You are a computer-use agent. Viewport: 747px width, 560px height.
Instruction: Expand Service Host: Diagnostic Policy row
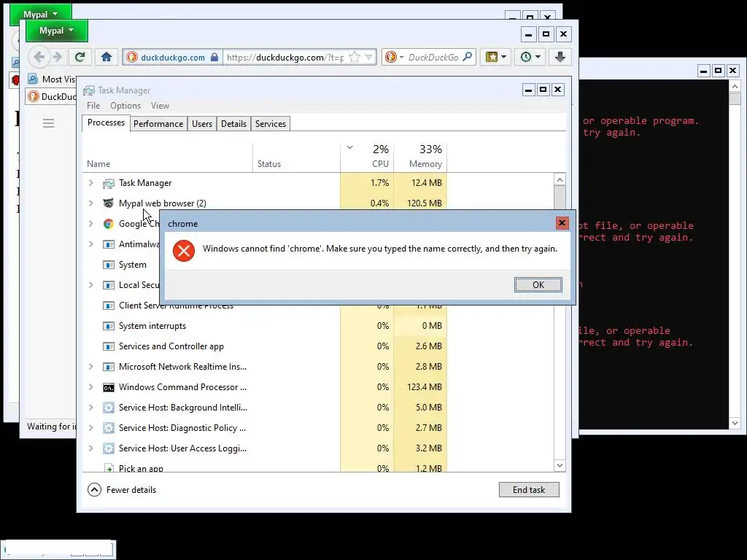[90, 427]
